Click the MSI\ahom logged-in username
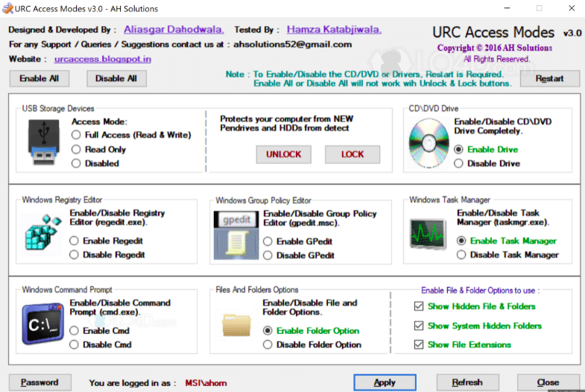Viewport: 585px width, 392px height. point(206,383)
